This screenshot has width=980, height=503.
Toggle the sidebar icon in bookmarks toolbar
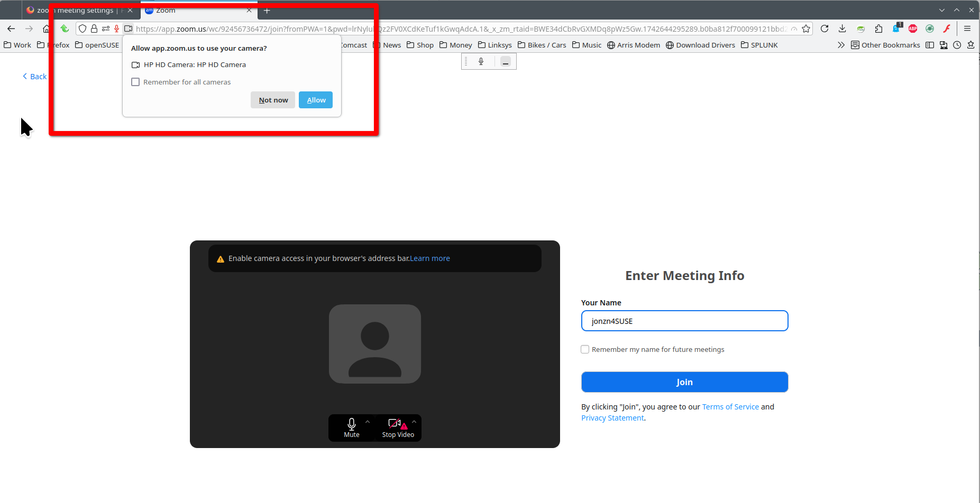[930, 45]
